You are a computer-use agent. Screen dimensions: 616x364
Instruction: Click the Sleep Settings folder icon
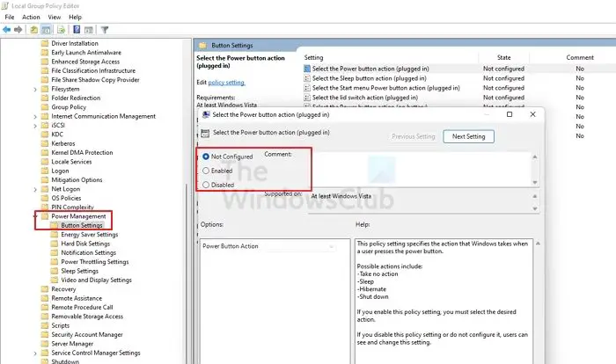point(55,271)
